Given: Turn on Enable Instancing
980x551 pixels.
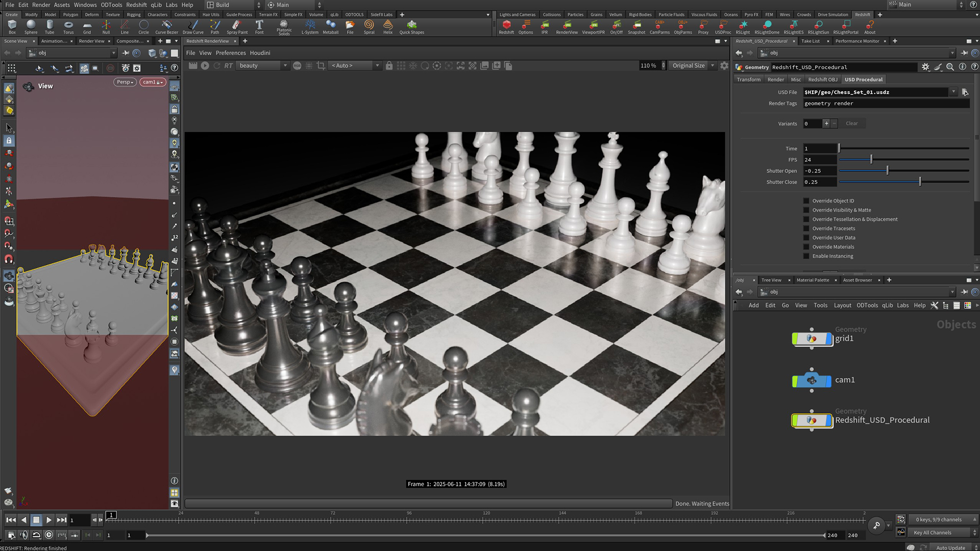Looking at the screenshot, I should click(x=805, y=256).
